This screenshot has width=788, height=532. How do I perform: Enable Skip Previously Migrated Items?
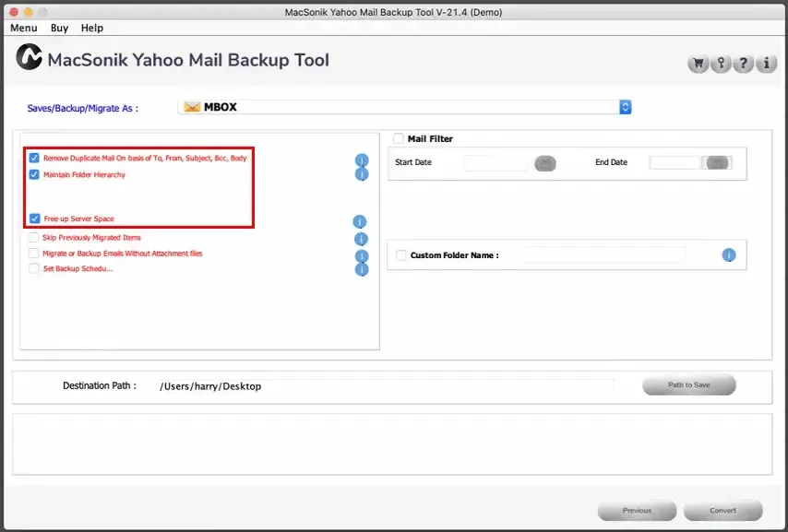coord(33,237)
